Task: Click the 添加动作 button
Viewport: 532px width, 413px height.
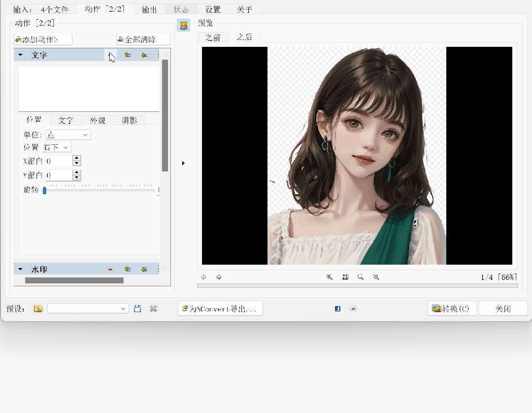Action: [43, 39]
